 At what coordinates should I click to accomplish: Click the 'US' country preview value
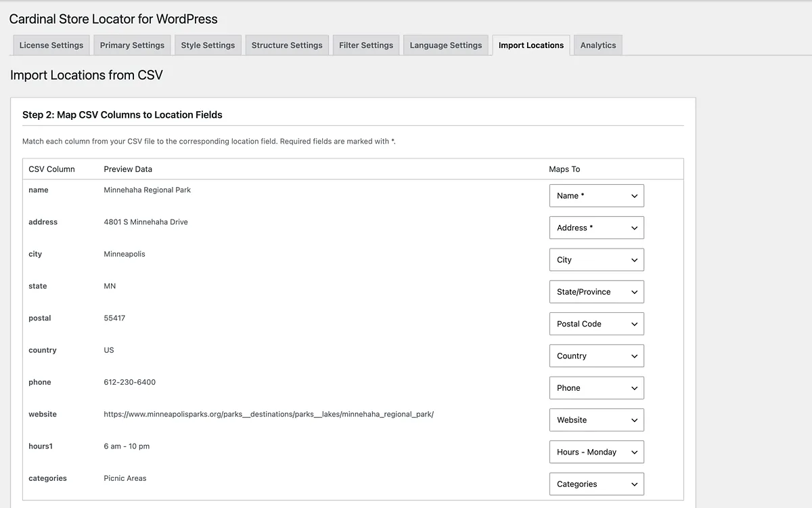(109, 350)
